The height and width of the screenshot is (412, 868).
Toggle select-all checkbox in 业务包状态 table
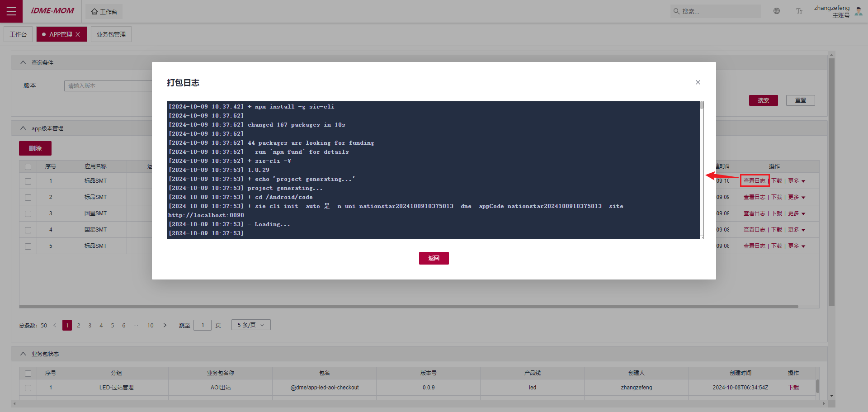(28, 374)
